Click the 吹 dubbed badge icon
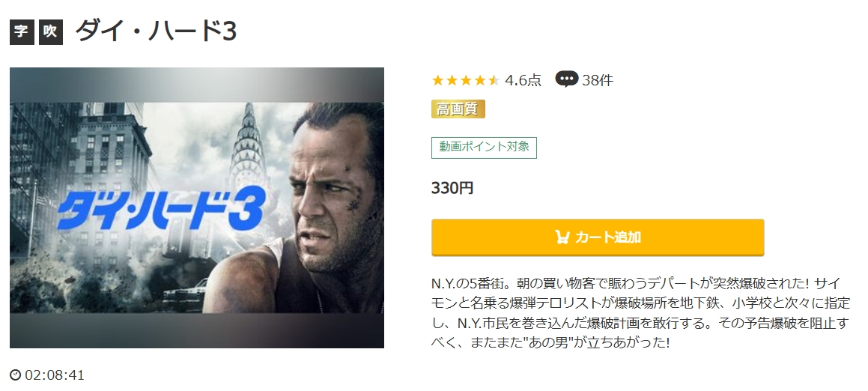 click(x=50, y=31)
